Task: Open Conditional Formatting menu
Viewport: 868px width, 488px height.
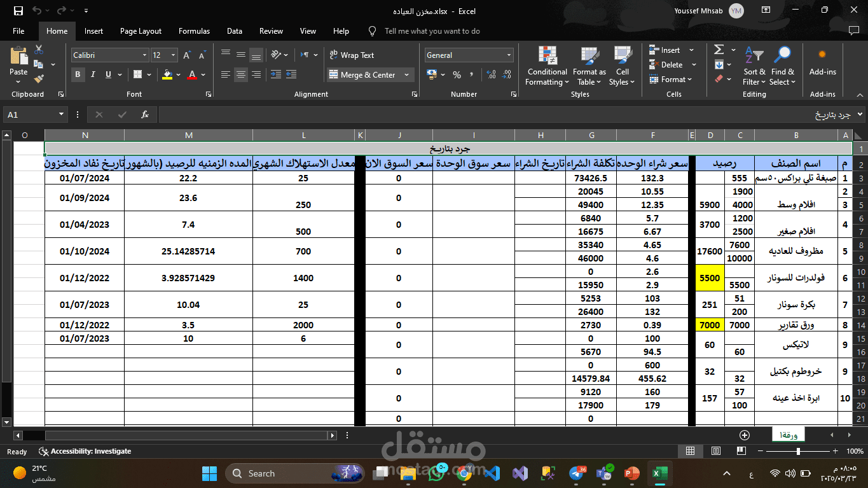Action: tap(548, 66)
